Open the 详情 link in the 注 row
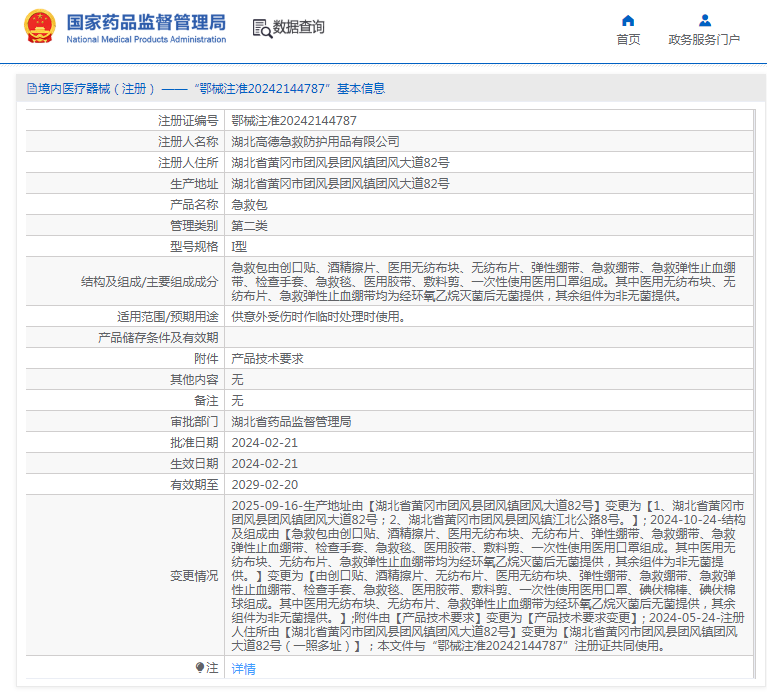767x697 pixels. [x=243, y=668]
